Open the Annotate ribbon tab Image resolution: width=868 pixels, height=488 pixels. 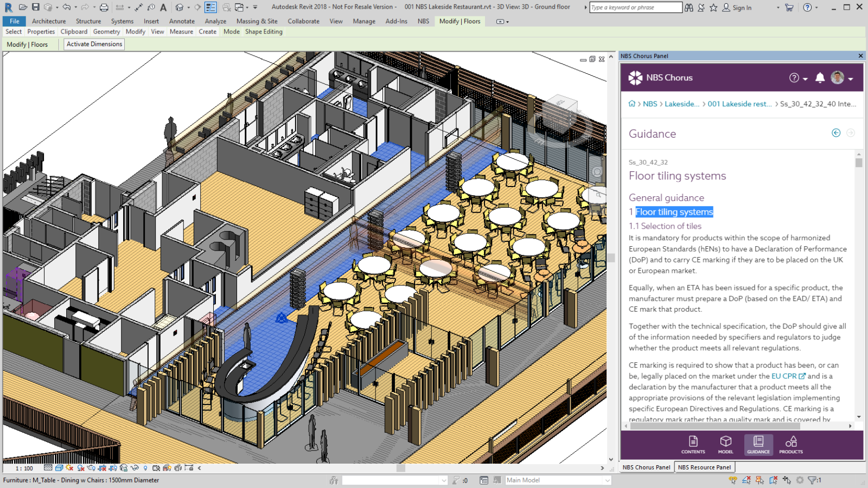[x=182, y=21]
